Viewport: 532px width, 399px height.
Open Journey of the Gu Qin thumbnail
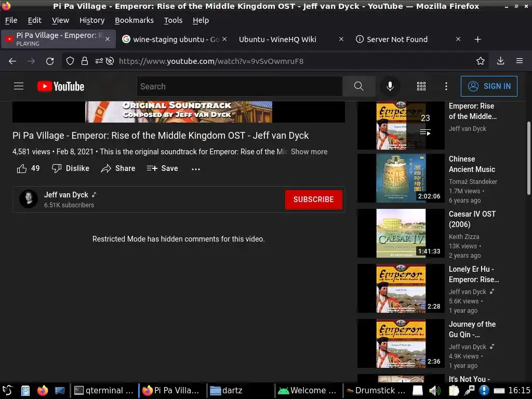pyautogui.click(x=401, y=343)
